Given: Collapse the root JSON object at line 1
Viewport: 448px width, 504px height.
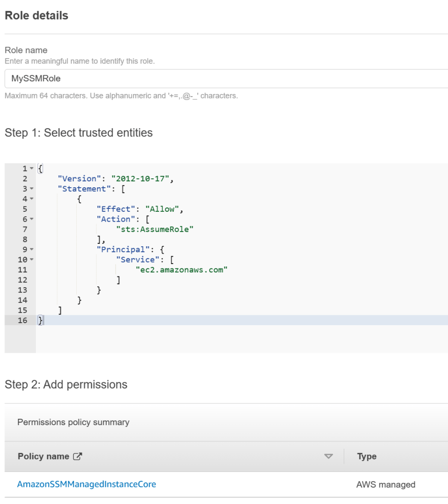Looking at the screenshot, I should pyautogui.click(x=32, y=168).
